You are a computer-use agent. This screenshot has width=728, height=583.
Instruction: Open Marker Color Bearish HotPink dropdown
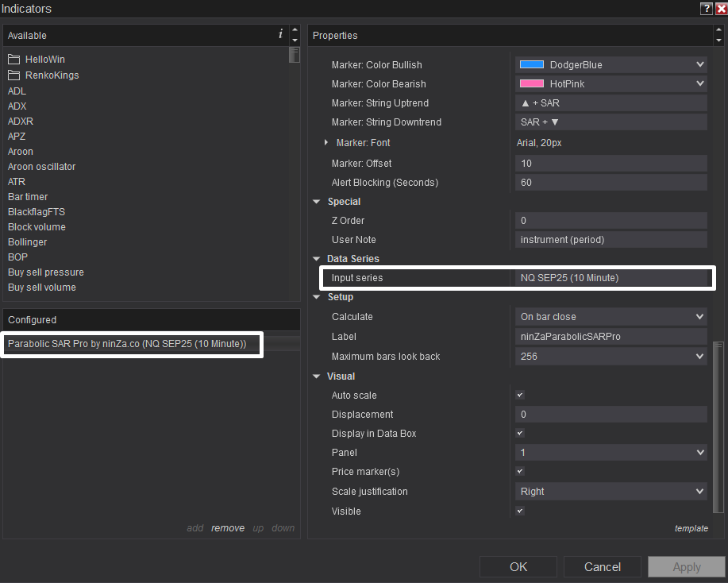[611, 83]
